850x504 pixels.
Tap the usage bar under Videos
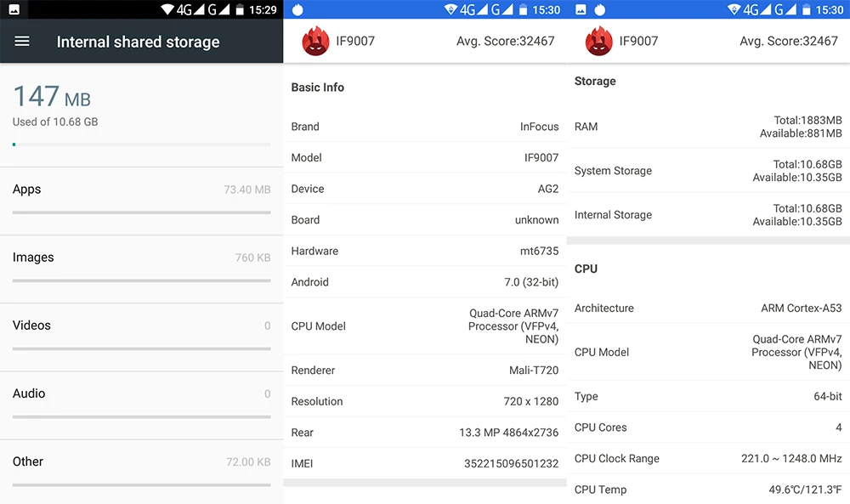141,349
